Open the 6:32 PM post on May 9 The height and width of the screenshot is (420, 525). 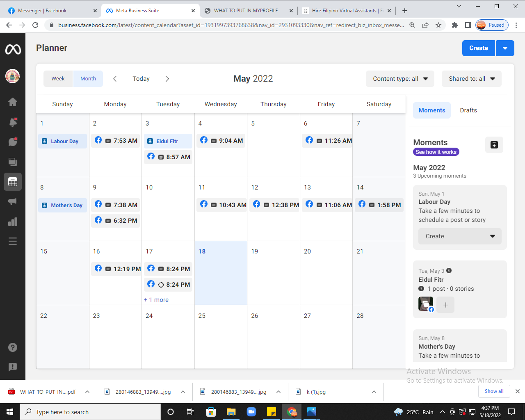(115, 221)
